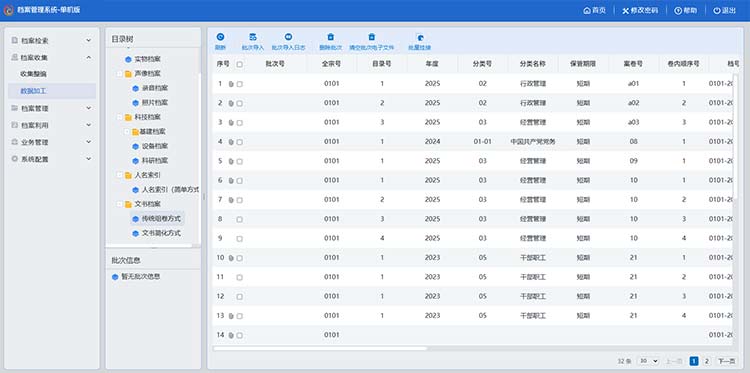The width and height of the screenshot is (750, 373).
Task: Click the 下一页 next page button
Action: 726,361
